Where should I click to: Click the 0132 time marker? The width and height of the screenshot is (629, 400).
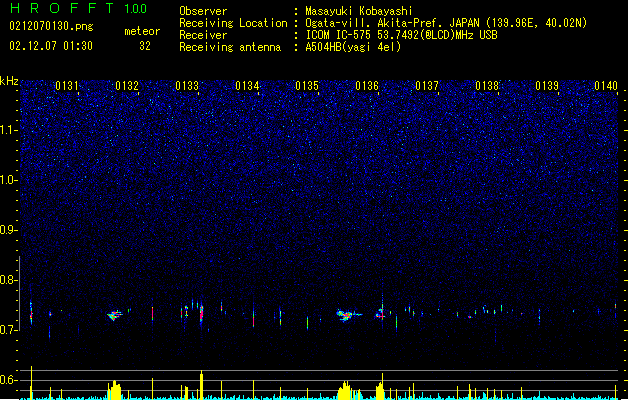coord(127,85)
